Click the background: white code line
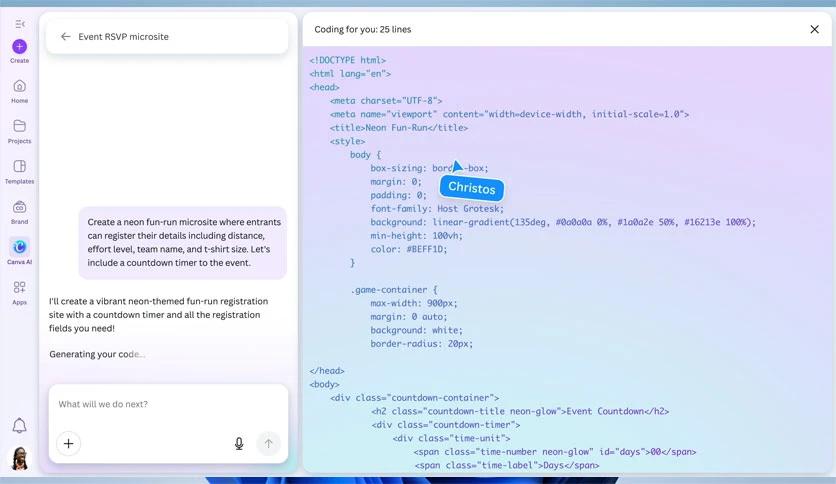This screenshot has width=836, height=484. pos(416,330)
